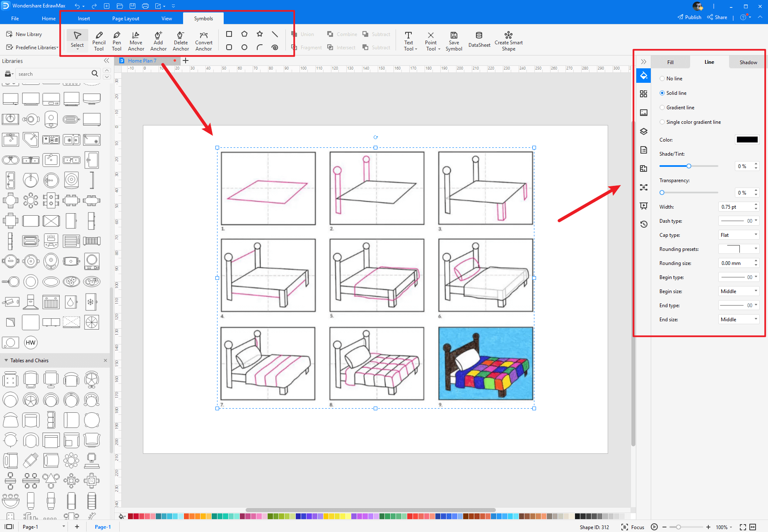Click the Convert Anchor tool
This screenshot has height=532, width=768.
(x=203, y=41)
